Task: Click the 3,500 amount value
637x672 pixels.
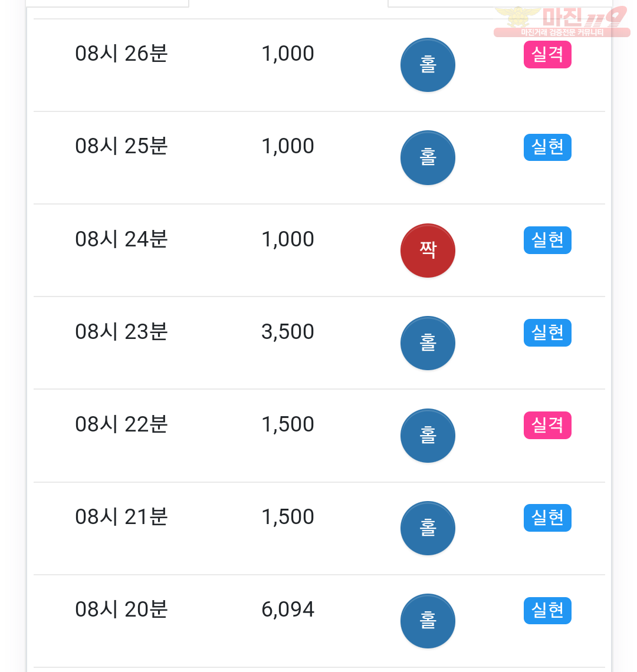Action: 288,331
